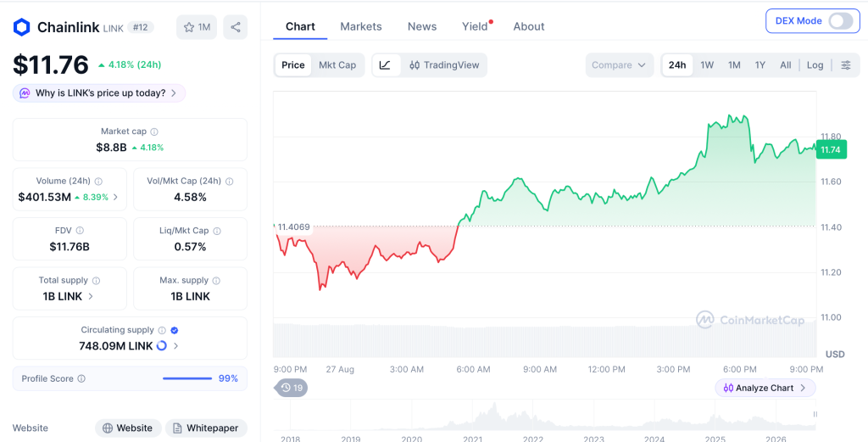Click the info icon beside Circulating supply
The width and height of the screenshot is (868, 442).
[162, 330]
